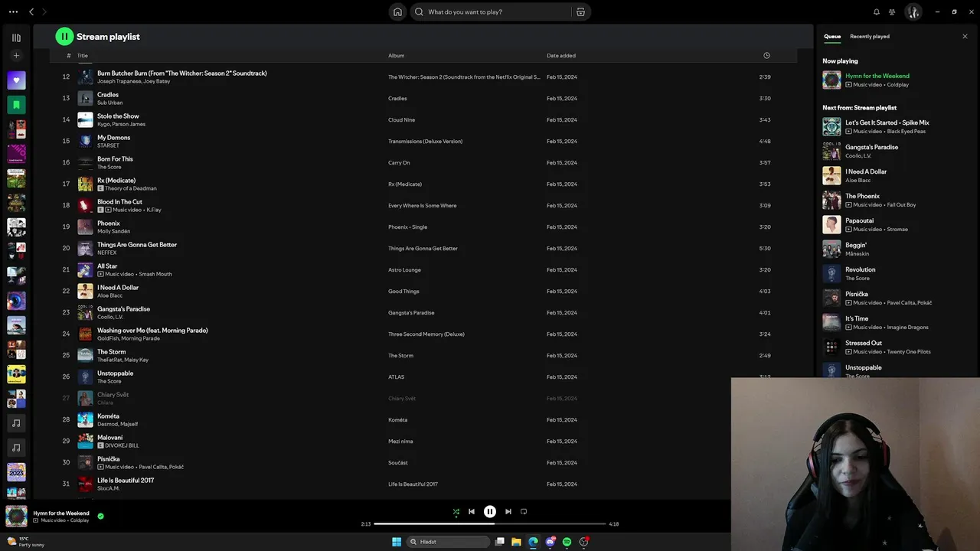Switch to the Recently played tab

click(x=870, y=37)
